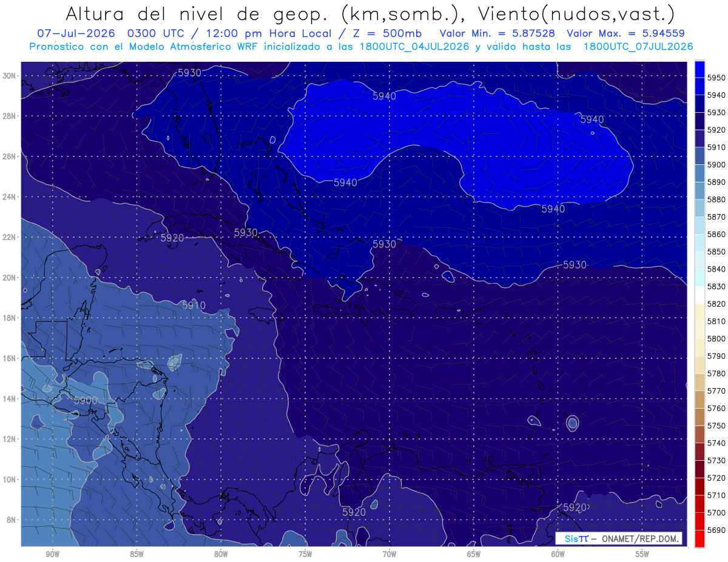728x562 pixels.
Task: Click the legend band between 5730 and 5720
Action: click(x=699, y=469)
